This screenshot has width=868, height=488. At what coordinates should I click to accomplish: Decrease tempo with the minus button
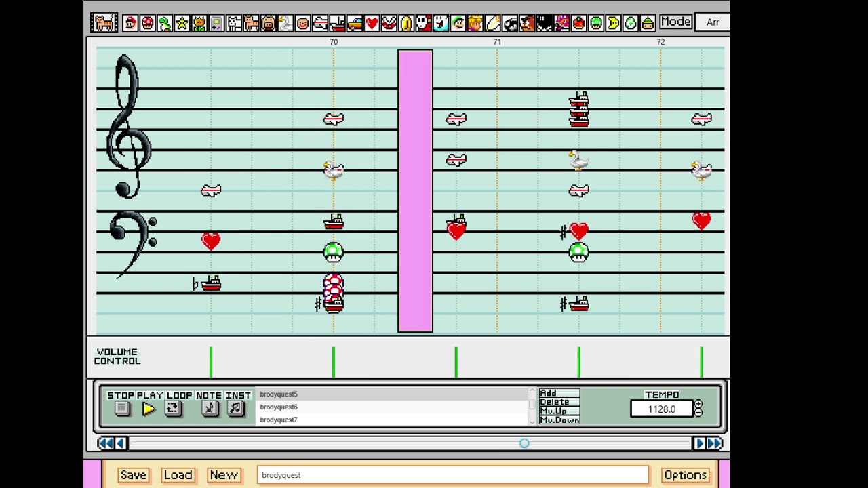click(698, 412)
